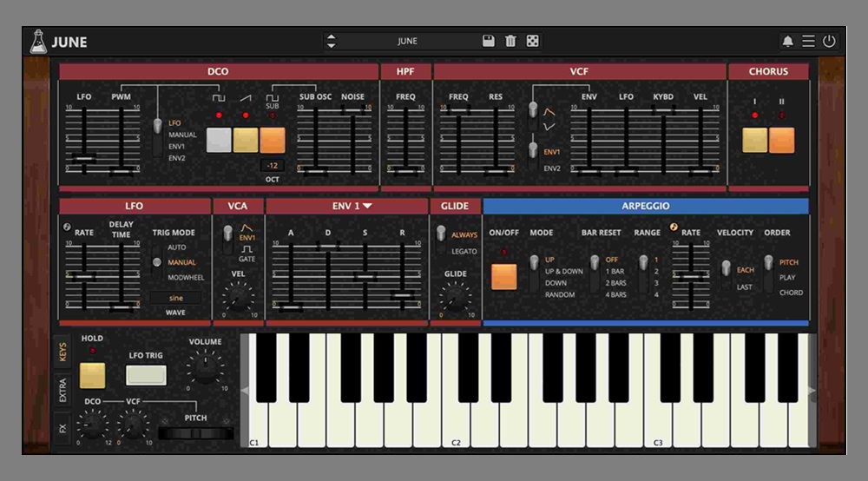
Task: Click the arpeggio rate tempo sync icon
Action: tap(674, 227)
